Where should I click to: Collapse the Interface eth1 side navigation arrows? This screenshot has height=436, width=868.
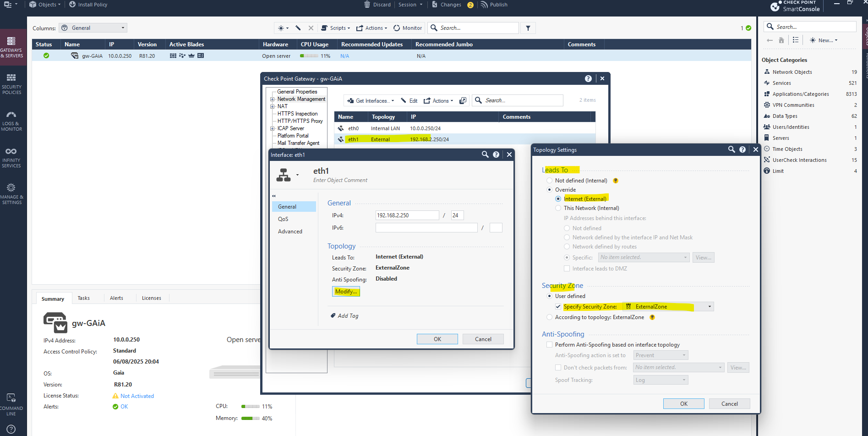[x=274, y=196]
